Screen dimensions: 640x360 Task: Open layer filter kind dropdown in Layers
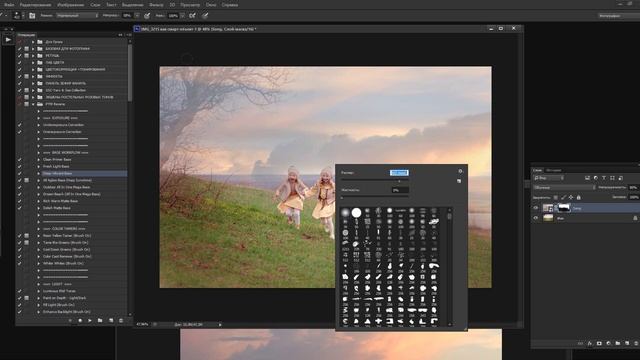pyautogui.click(x=549, y=178)
